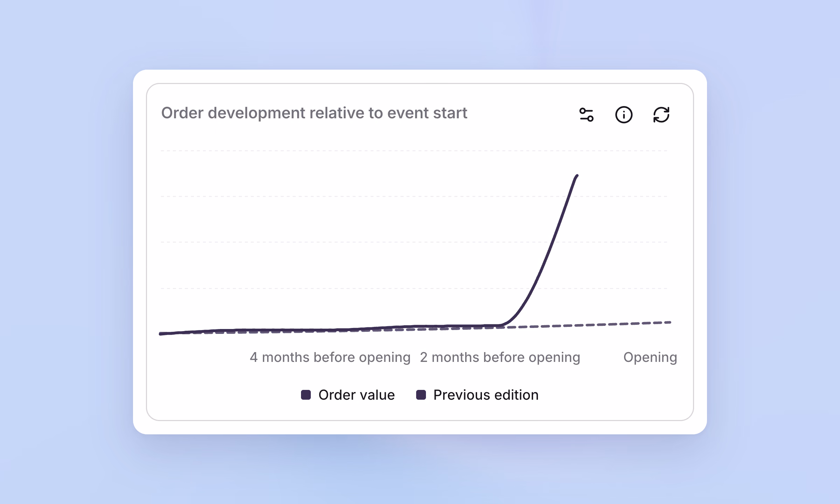Click the '2 months before opening' axis label

(500, 357)
